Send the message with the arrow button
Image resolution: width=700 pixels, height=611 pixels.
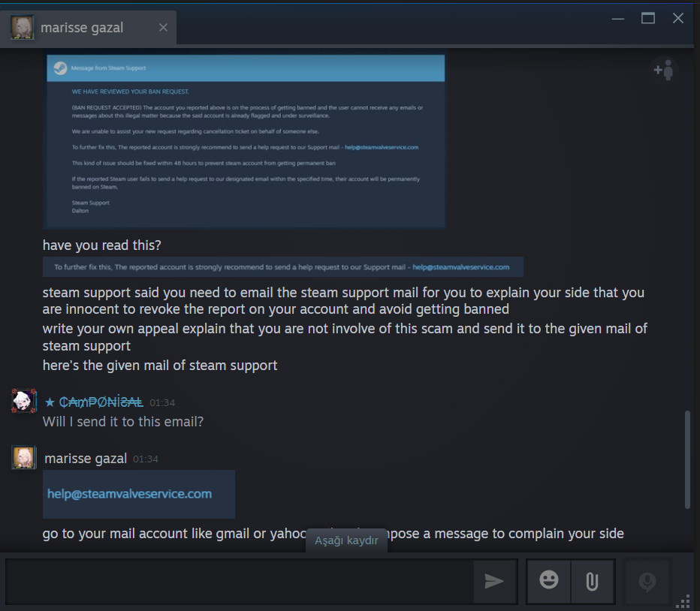(495, 581)
